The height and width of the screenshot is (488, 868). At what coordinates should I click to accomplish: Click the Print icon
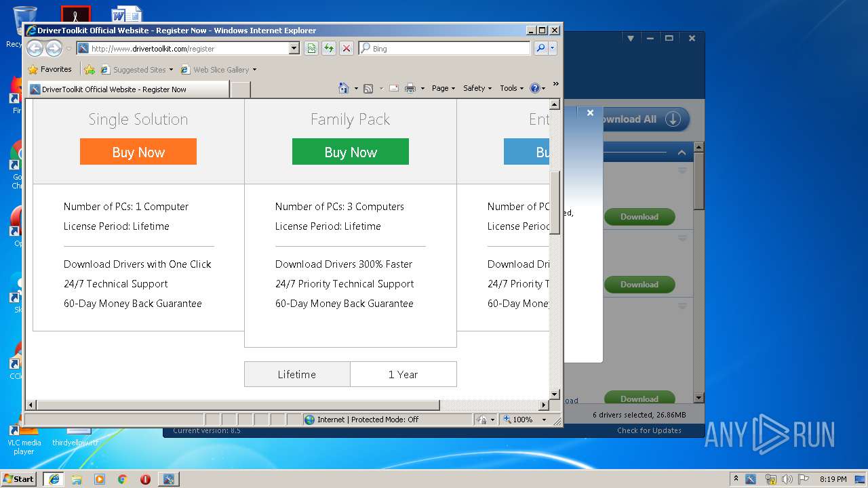410,88
